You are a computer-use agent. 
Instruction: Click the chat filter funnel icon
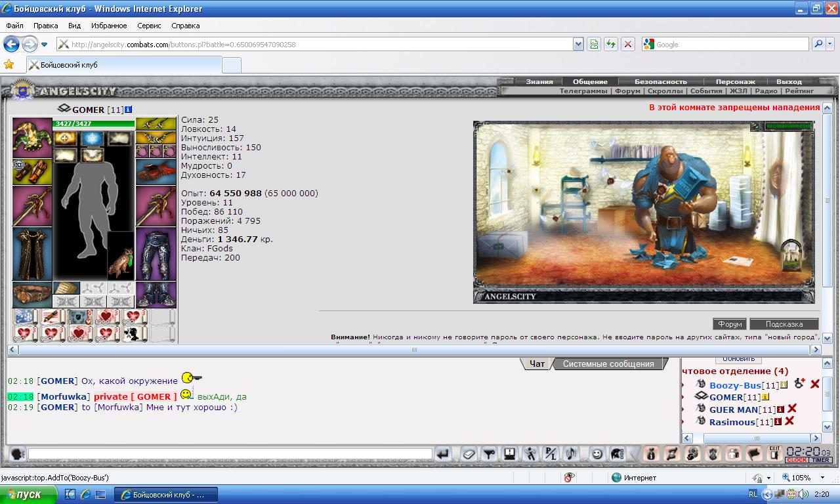click(x=489, y=453)
